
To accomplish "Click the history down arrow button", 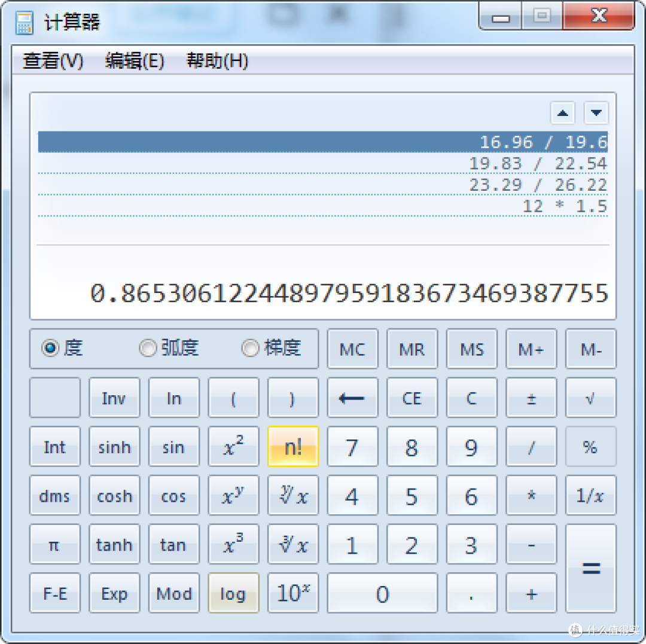I will [596, 113].
